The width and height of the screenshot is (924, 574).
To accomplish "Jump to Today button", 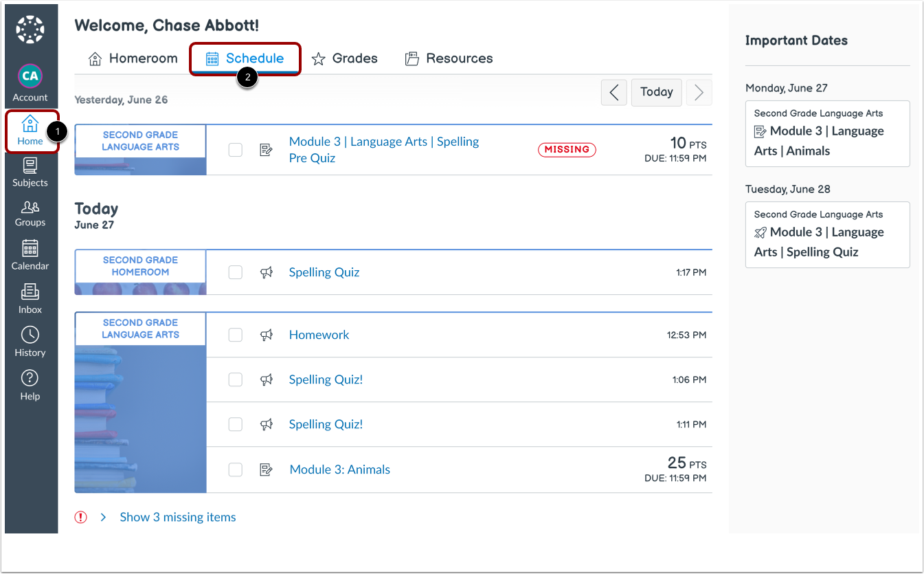I will click(x=657, y=92).
